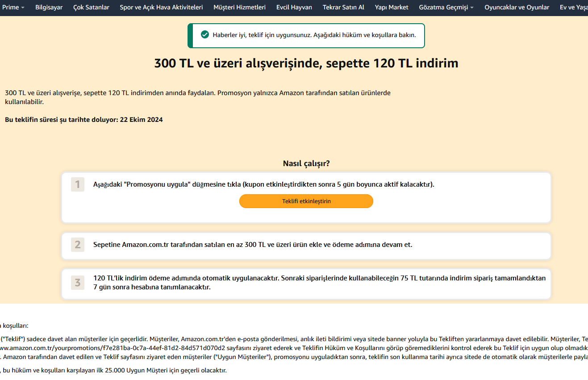588x380 pixels.
Task: Open Yapı Market category
Action: [392, 7]
